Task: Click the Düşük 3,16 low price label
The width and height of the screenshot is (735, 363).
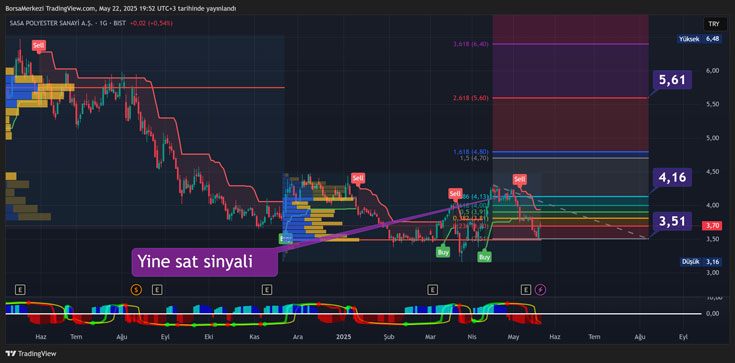Action: [701, 262]
